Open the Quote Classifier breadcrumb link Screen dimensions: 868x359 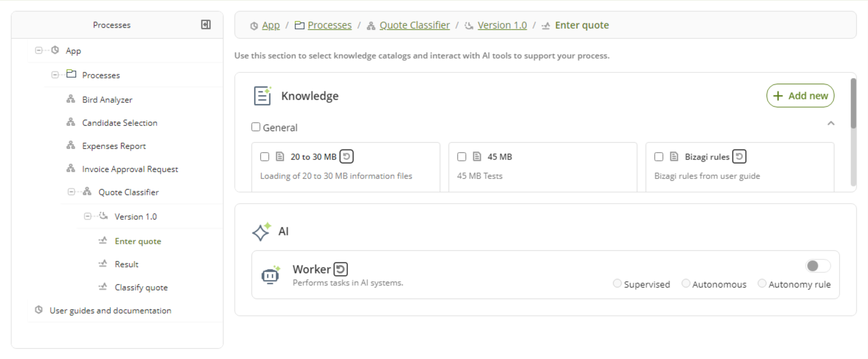pyautogui.click(x=415, y=25)
